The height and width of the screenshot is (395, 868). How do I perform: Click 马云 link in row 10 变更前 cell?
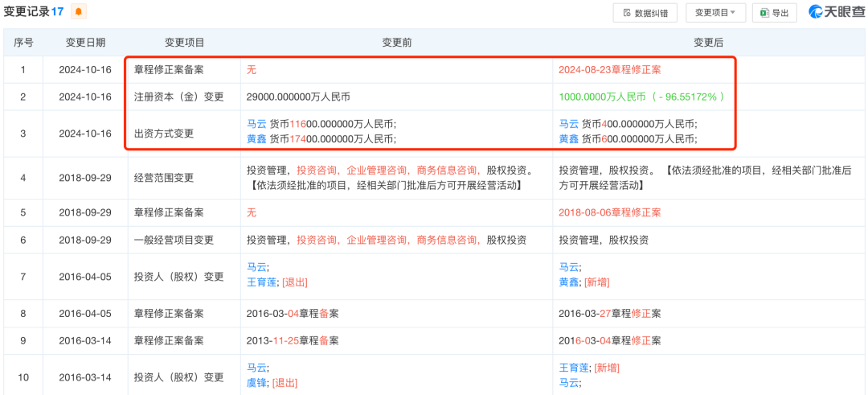(257, 368)
